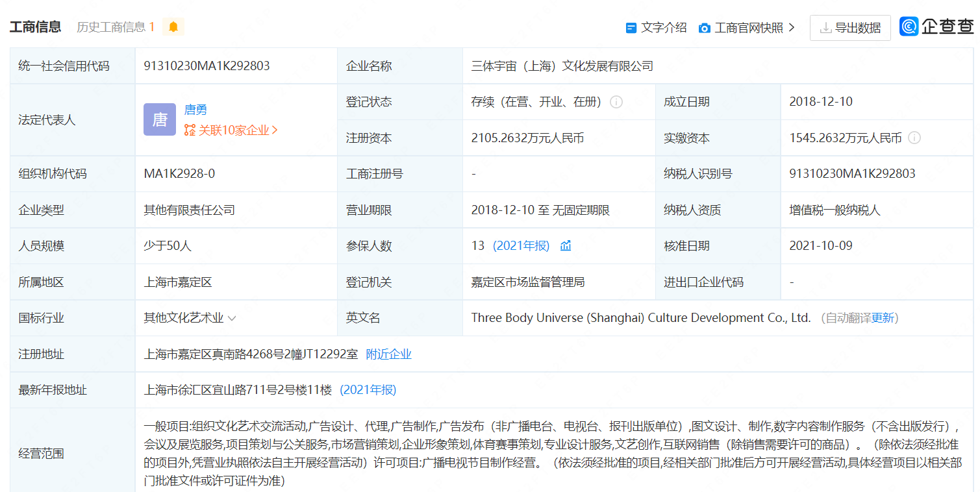Click the info icon beside 登记状态 value
This screenshot has width=980, height=492.
click(x=616, y=102)
